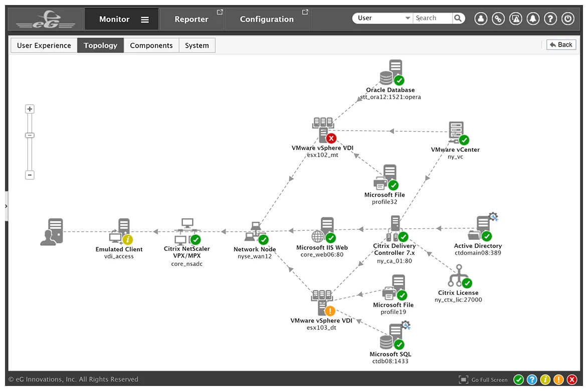This screenshot has height=391, width=588.
Task: Select the Microsoft File profile19 icon
Action: (395, 288)
